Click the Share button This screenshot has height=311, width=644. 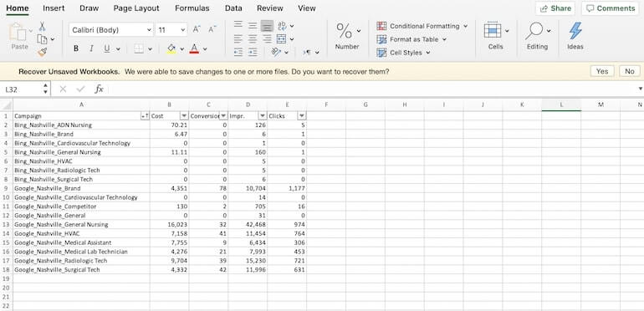pos(555,8)
